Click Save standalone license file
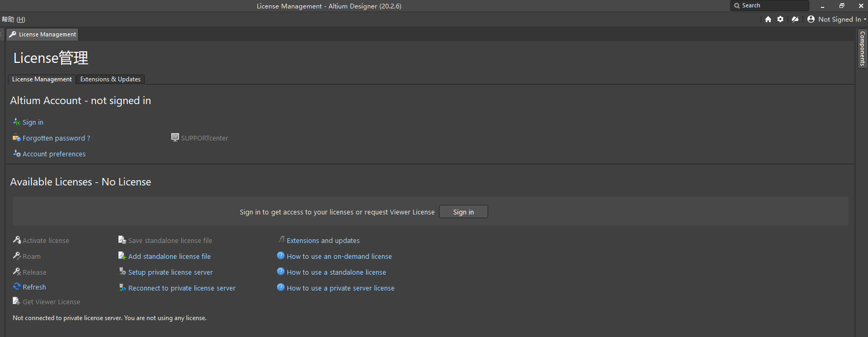 click(x=170, y=240)
